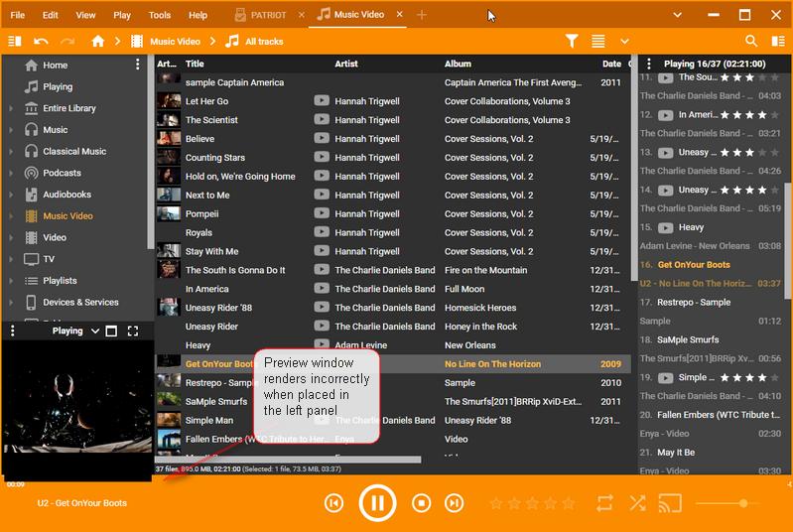Adjust the volume slider
Image resolution: width=793 pixels, height=532 pixels.
pos(742,503)
